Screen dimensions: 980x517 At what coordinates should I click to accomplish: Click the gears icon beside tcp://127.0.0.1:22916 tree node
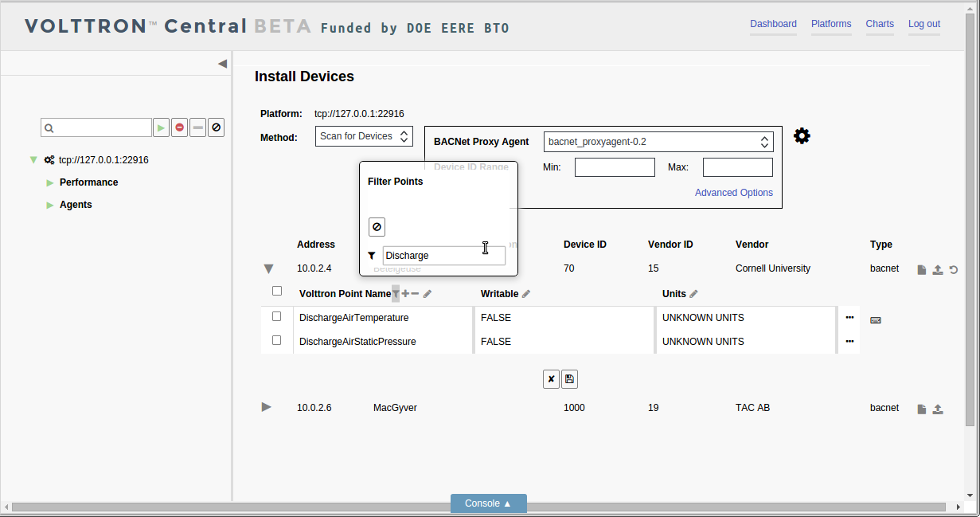click(x=49, y=160)
